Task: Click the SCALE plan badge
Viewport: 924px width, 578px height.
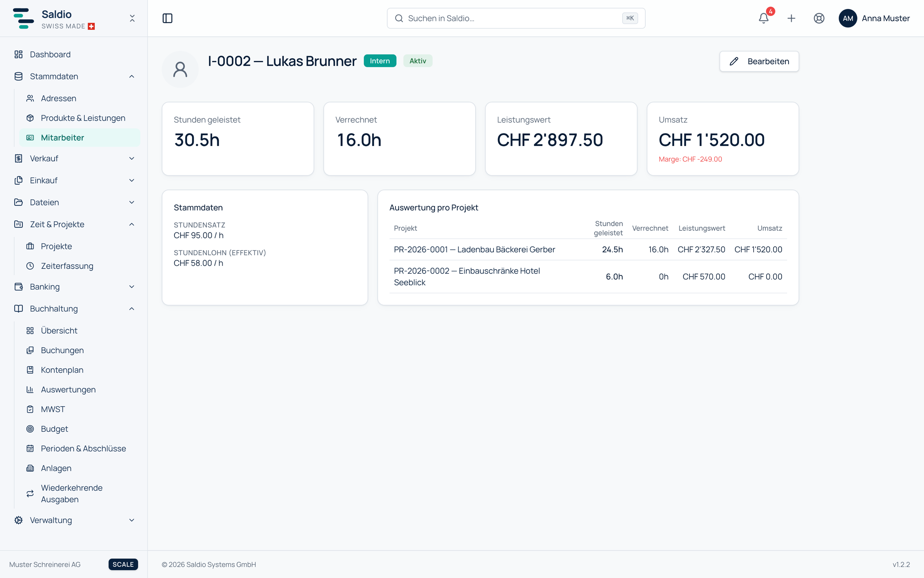Action: tap(123, 564)
